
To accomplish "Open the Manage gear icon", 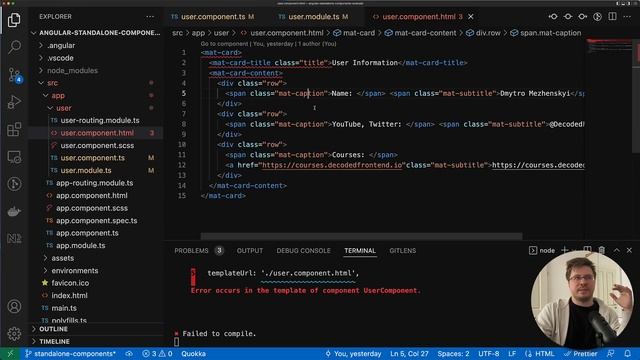I will pos(14,333).
